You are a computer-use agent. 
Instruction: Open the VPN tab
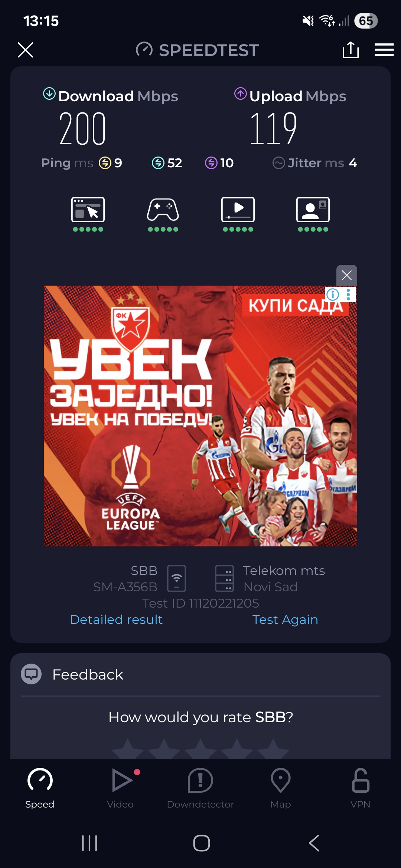[x=361, y=788]
